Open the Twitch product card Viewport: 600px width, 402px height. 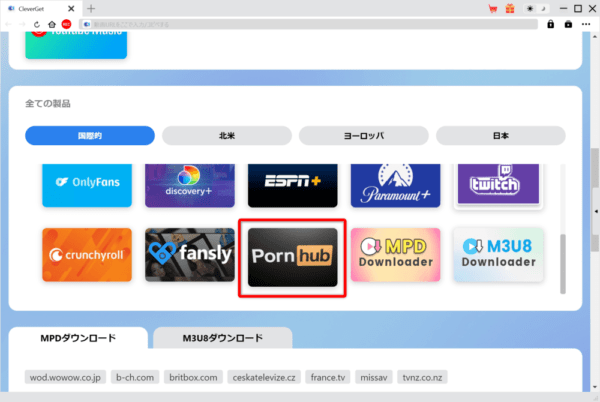[498, 185]
